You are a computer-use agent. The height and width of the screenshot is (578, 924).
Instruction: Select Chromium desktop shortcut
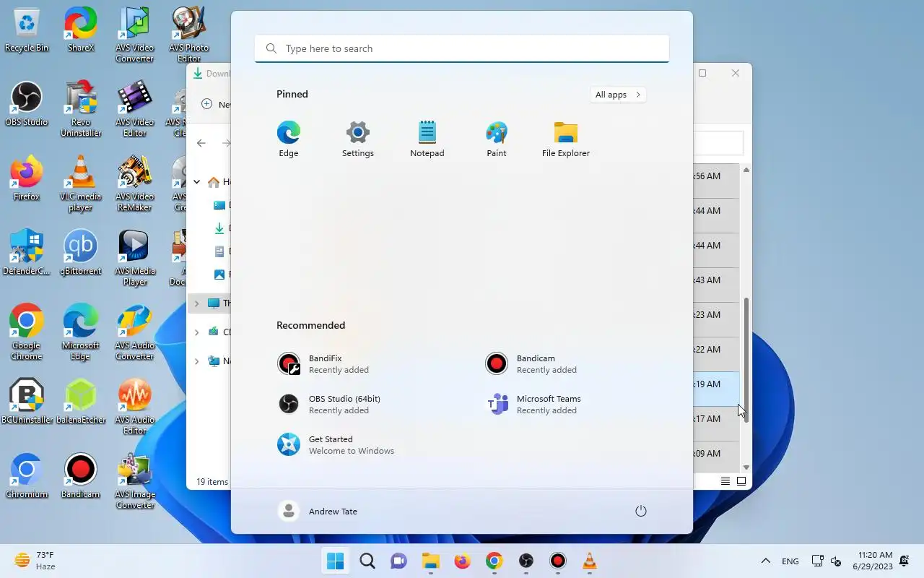[x=27, y=476]
